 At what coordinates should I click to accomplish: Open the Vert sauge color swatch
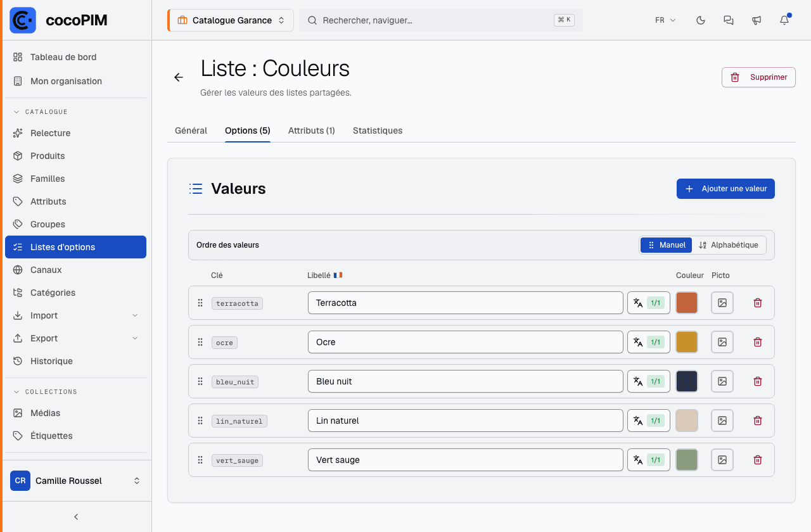click(687, 460)
